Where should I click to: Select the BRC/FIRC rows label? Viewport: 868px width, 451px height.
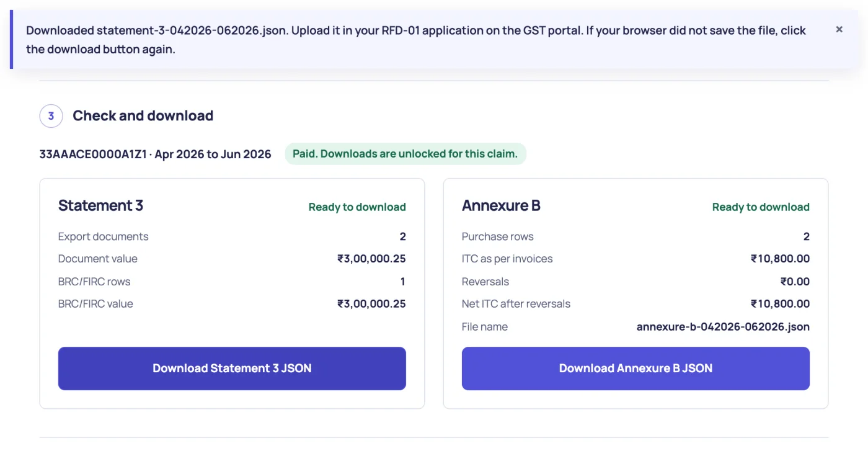94,282
